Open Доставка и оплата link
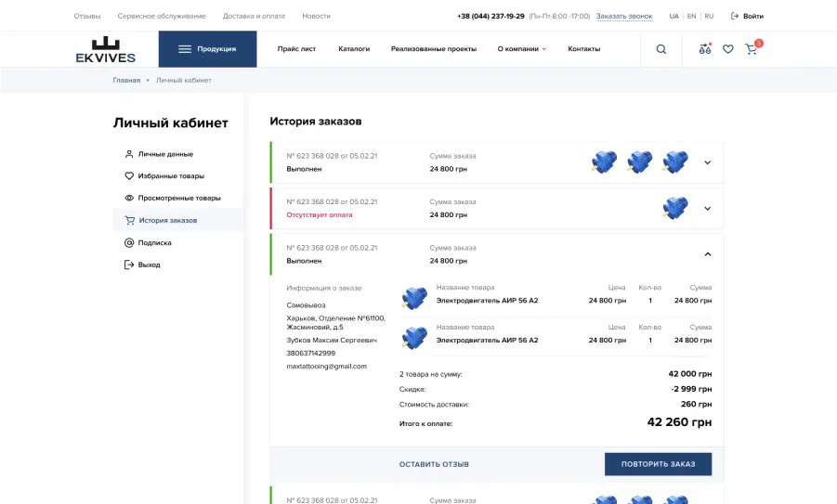 pyautogui.click(x=254, y=16)
